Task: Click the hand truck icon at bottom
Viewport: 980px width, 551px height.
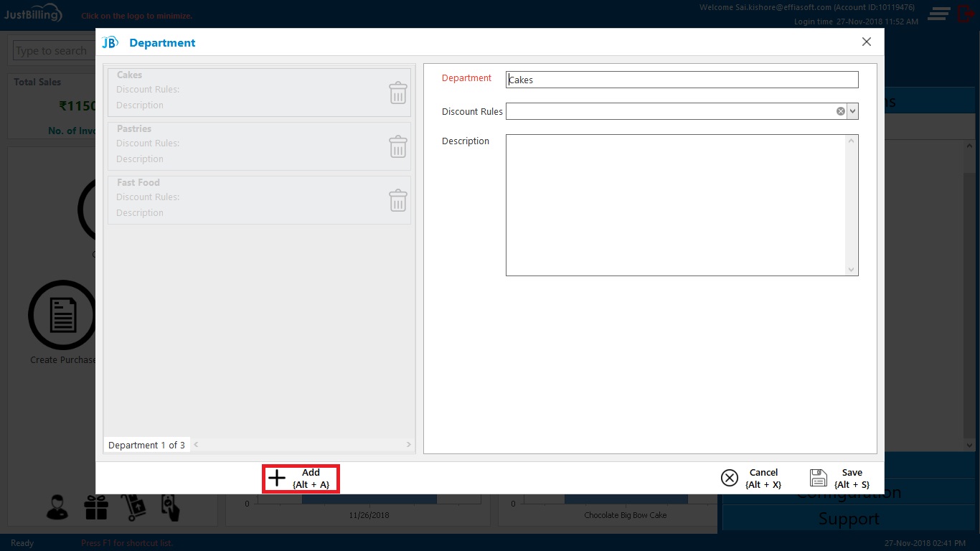Action: [x=133, y=507]
